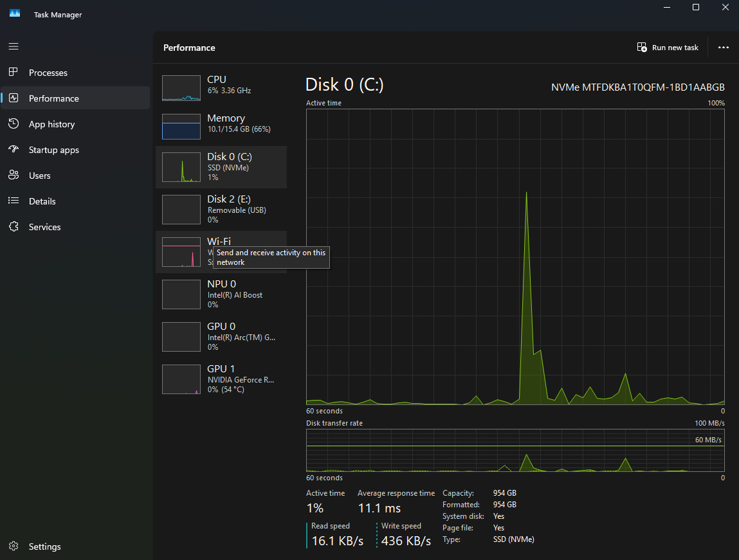Viewport: 739px width, 560px height.
Task: Open the Services page
Action: (x=75, y=226)
